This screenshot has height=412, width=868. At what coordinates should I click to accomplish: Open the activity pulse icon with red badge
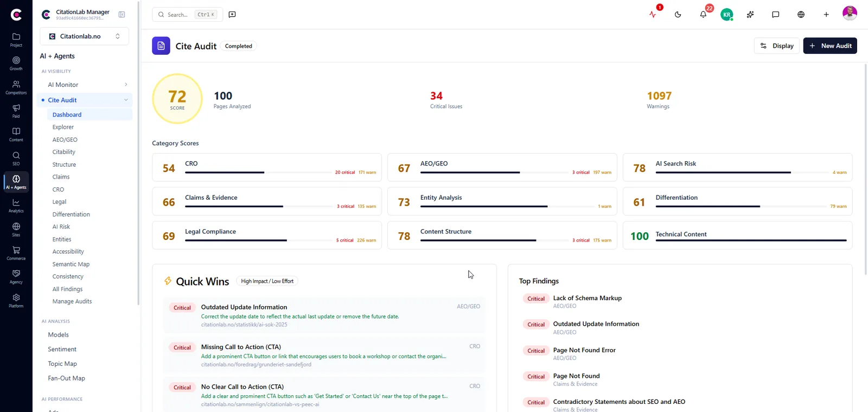pos(653,15)
